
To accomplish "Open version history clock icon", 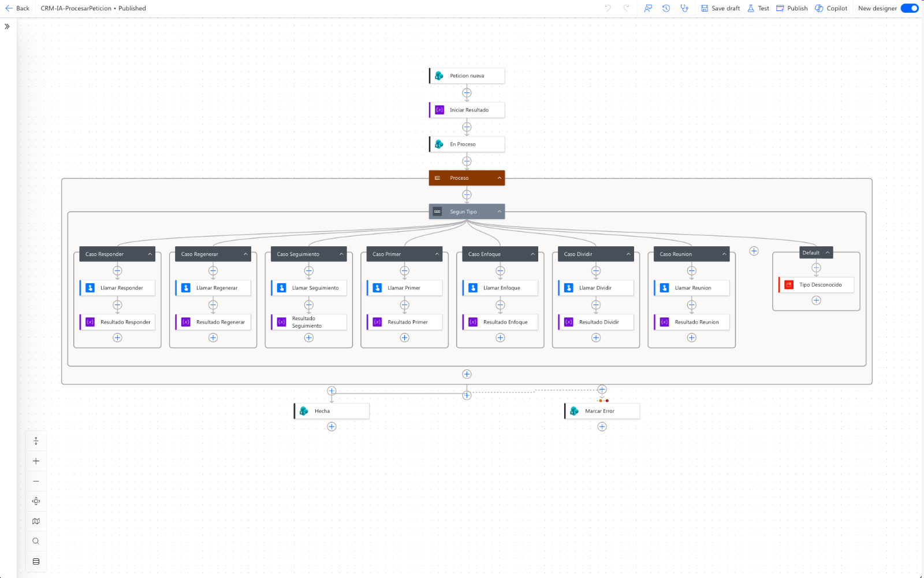I will [x=666, y=8].
